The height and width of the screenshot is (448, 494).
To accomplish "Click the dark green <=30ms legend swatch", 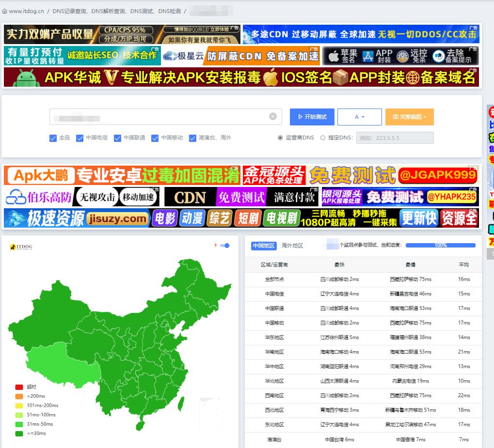I will click(19, 433).
